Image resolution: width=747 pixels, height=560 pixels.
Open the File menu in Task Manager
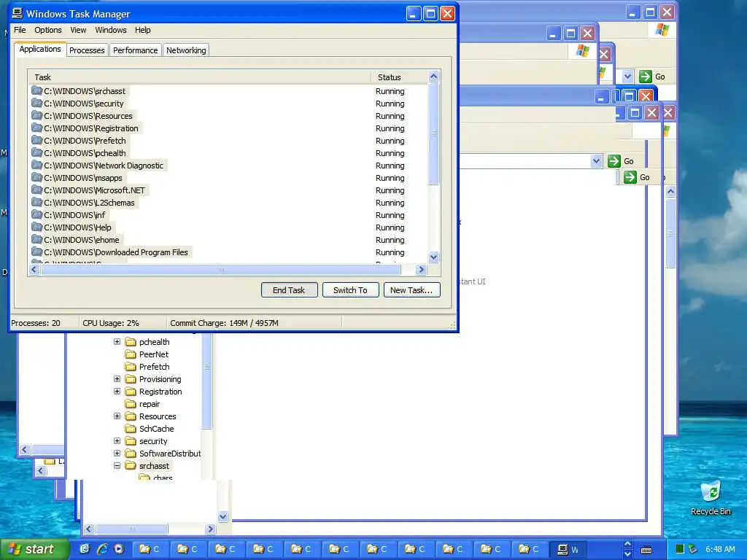20,29
